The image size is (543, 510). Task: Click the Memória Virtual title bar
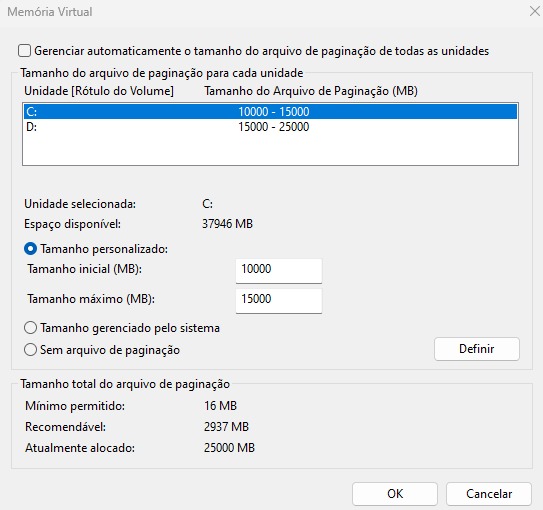pos(263,12)
